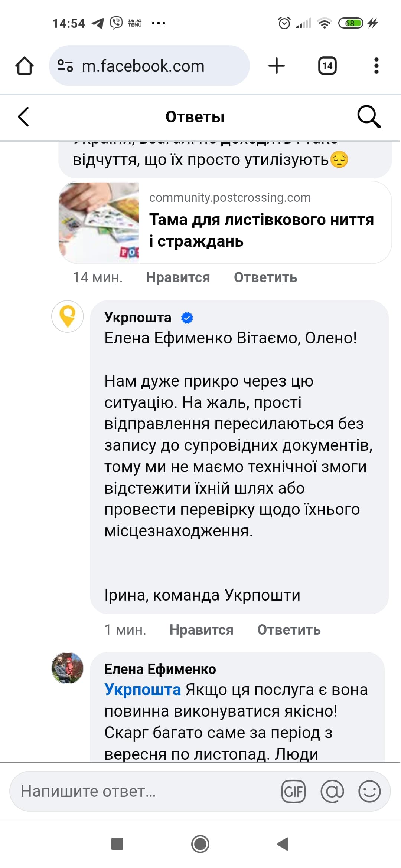Image resolution: width=401 pixels, height=868 pixels.
Task: Open the GIF picker
Action: click(x=293, y=792)
